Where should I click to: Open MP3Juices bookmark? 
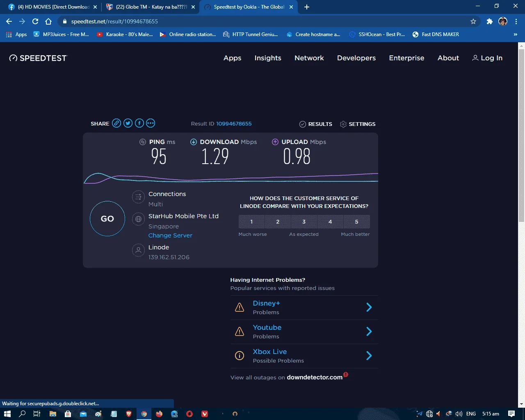point(61,34)
